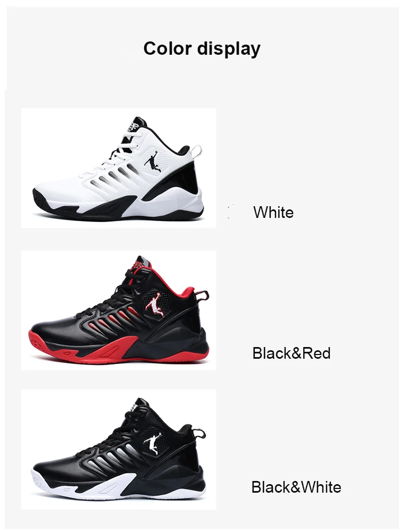Select the White sneaker product image
Screen dimensions: 399x532
click(119, 168)
